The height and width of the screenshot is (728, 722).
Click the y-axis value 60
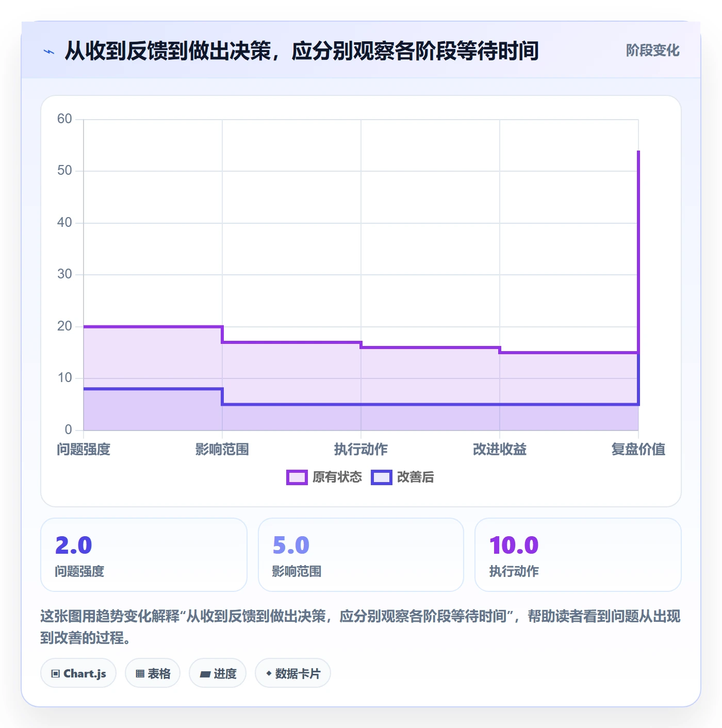[x=64, y=119]
